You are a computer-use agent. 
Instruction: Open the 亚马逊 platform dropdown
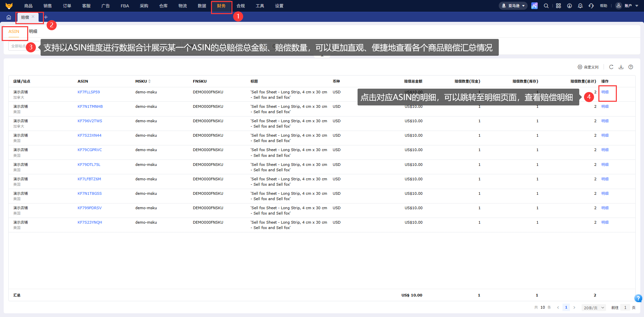513,6
